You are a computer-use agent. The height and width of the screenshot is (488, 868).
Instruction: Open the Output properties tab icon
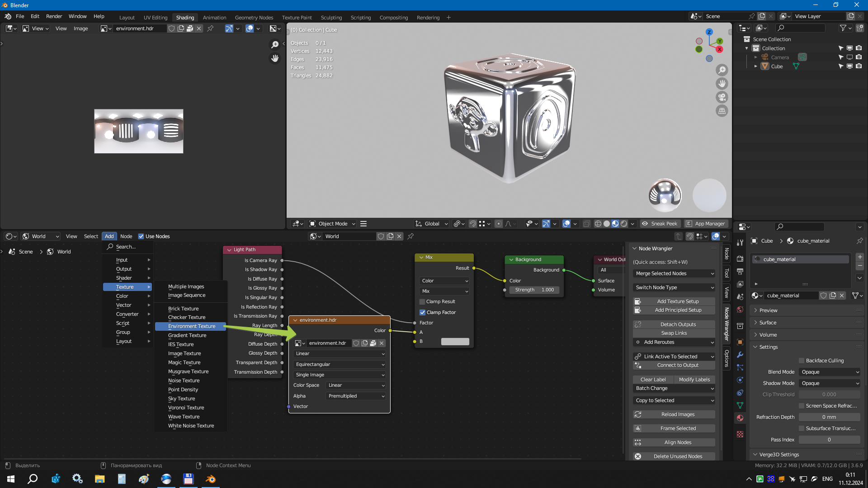[x=740, y=272]
